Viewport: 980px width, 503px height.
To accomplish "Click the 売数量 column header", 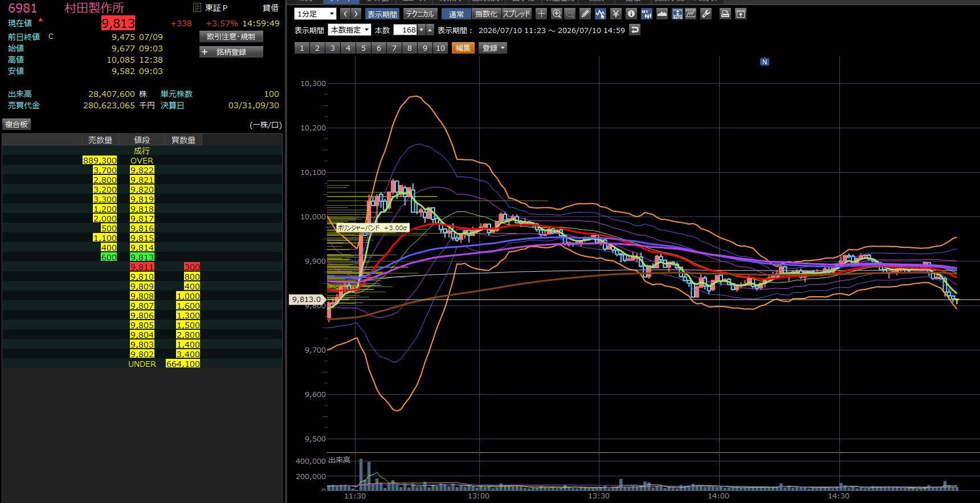I will click(x=100, y=140).
